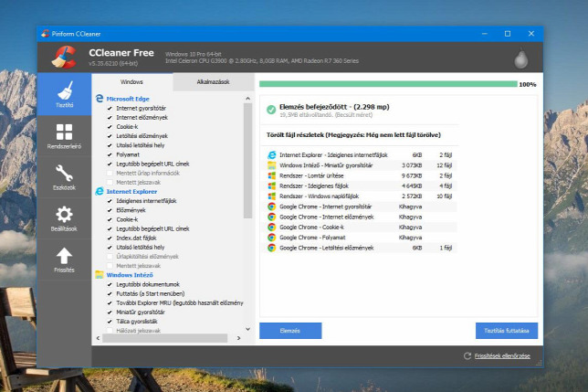This screenshot has height=392, width=588.
Task: Uncheck Miniatűr gyorsítótár checkbox in options
Action: tap(110, 313)
